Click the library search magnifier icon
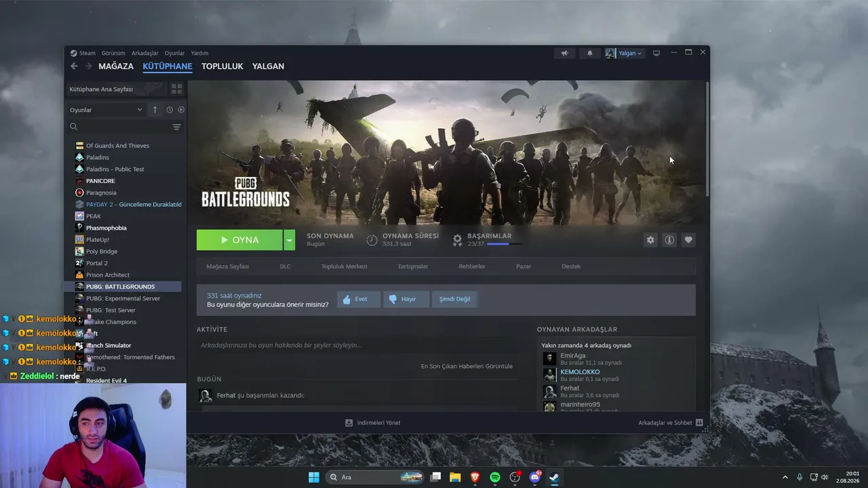The height and width of the screenshot is (488, 868). [x=74, y=127]
